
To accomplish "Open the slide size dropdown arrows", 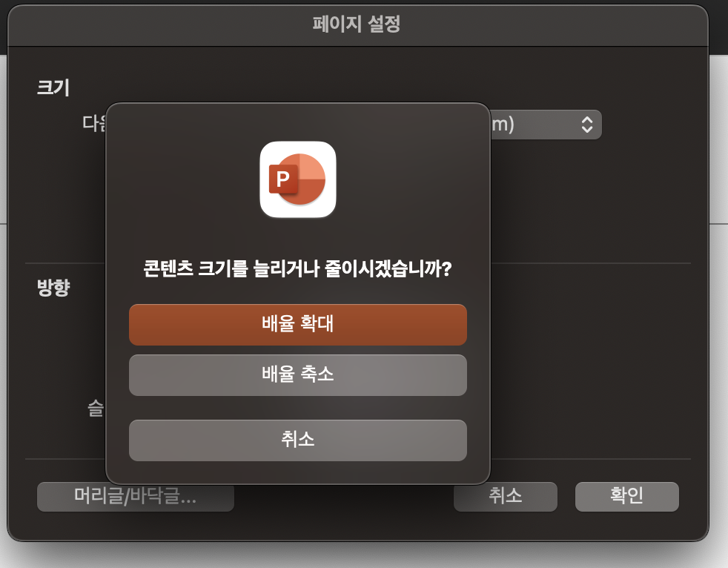I will click(587, 125).
